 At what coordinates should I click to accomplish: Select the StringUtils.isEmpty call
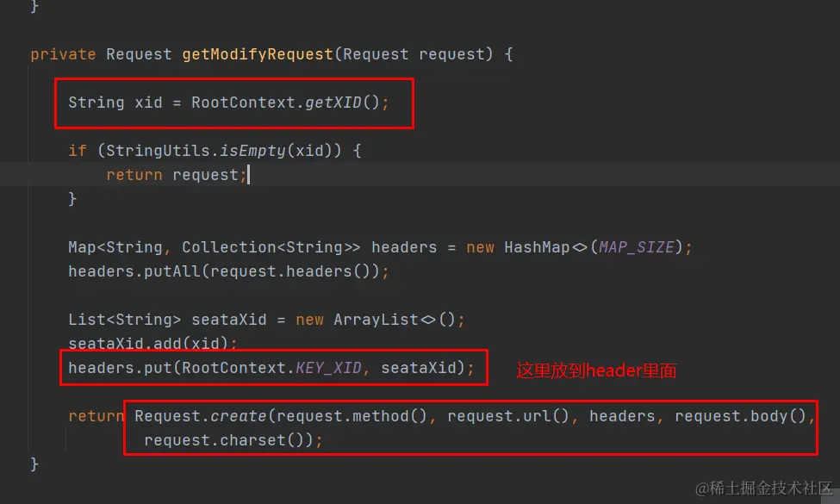click(223, 151)
